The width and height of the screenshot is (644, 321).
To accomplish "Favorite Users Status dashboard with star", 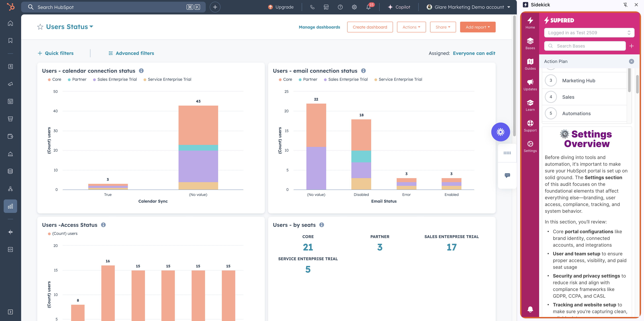I will [x=40, y=27].
